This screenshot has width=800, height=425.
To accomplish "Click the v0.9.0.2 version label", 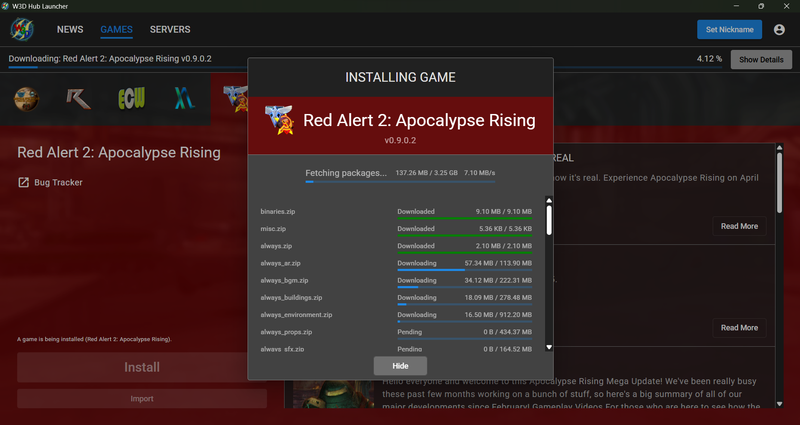I will (400, 140).
